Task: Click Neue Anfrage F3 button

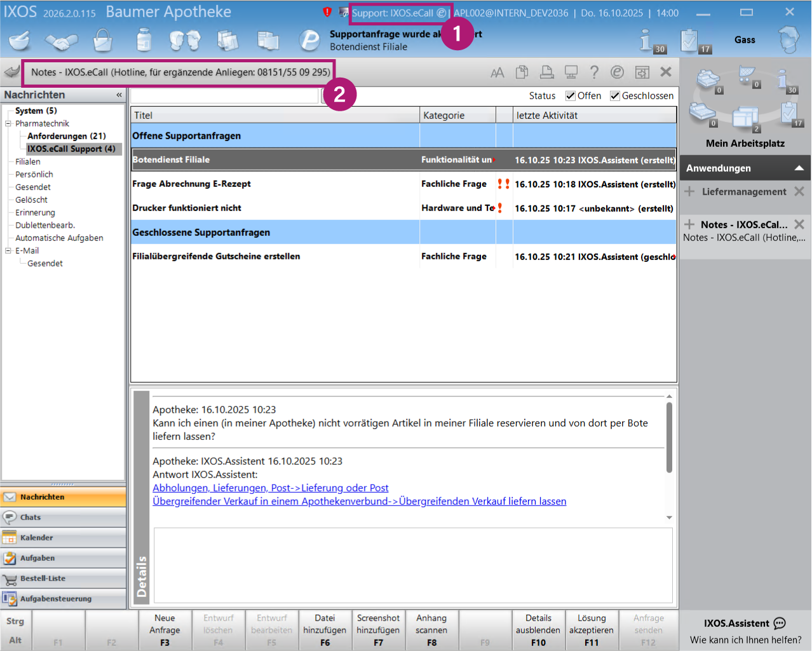Action: (165, 630)
